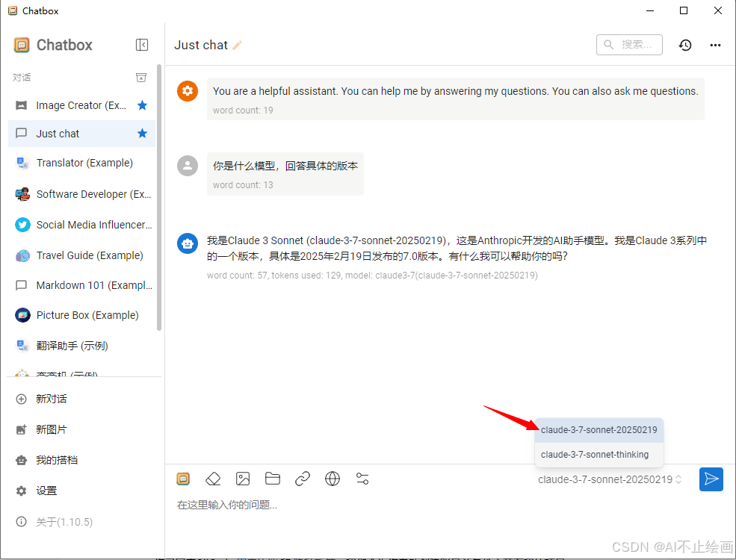Open chat history clock icon
The width and height of the screenshot is (736, 560).
[685, 45]
